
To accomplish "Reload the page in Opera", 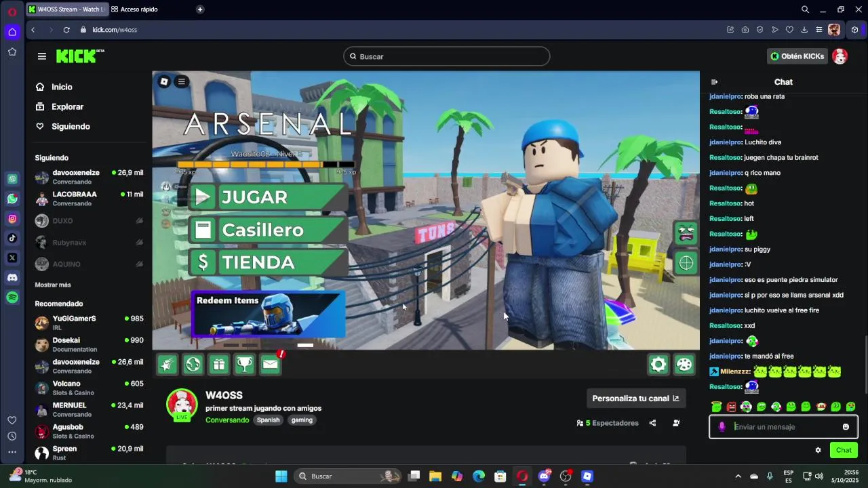I will coord(66,30).
